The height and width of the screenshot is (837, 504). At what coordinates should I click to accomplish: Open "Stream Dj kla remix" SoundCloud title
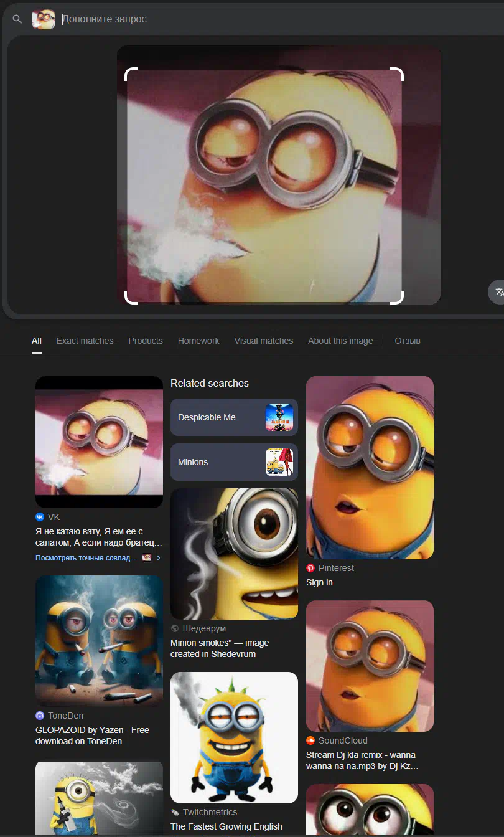point(362,760)
